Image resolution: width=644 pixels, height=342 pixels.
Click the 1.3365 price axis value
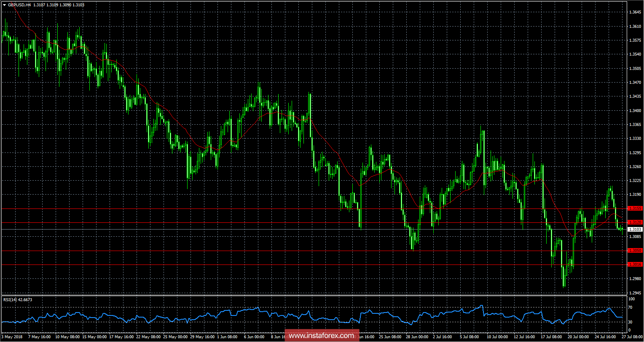tap(635, 125)
